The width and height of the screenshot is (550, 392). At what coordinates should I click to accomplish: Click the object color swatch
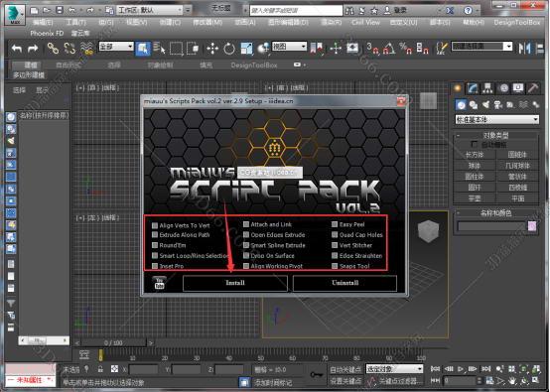(x=532, y=226)
